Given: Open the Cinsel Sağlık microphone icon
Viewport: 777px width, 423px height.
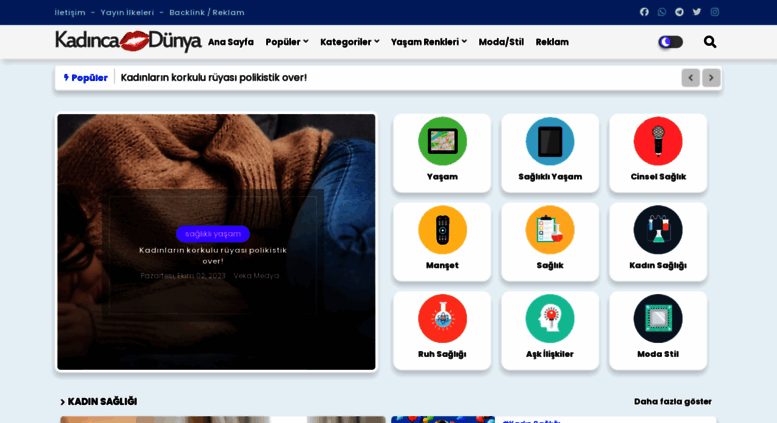Looking at the screenshot, I should [658, 141].
